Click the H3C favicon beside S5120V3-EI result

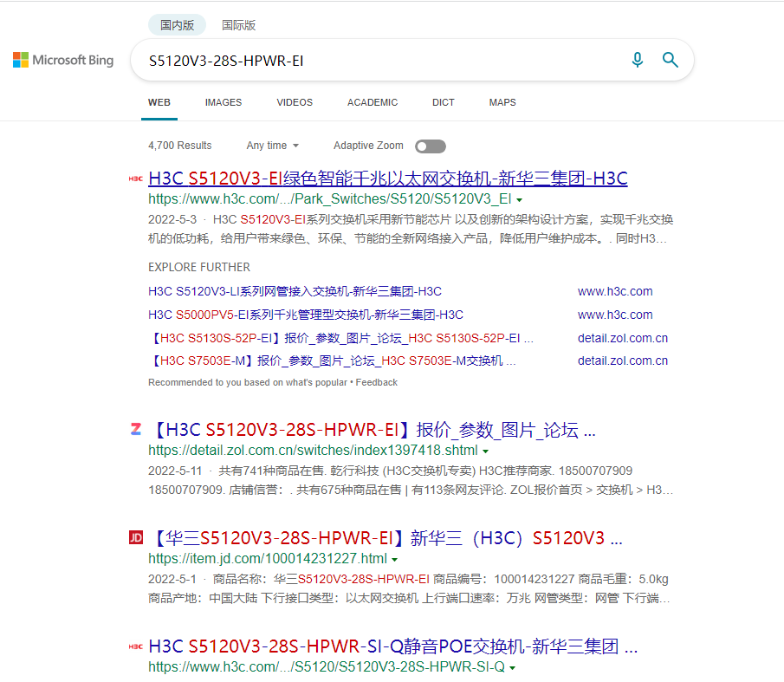[135, 179]
